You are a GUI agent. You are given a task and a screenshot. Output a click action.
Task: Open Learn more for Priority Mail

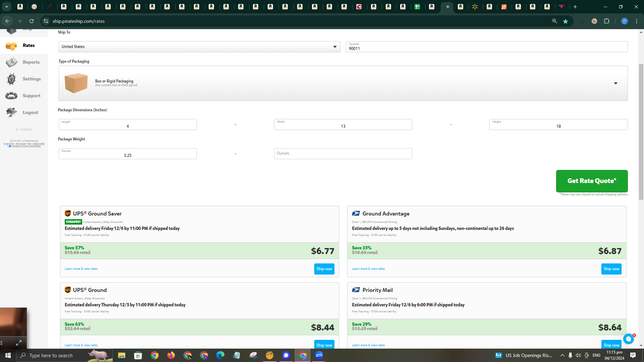[x=368, y=345]
